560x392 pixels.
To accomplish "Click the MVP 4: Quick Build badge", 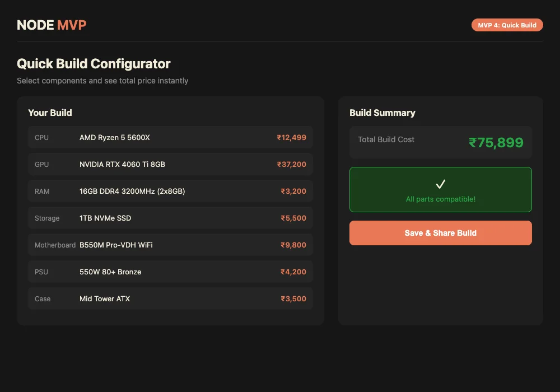I will pyautogui.click(x=507, y=25).
